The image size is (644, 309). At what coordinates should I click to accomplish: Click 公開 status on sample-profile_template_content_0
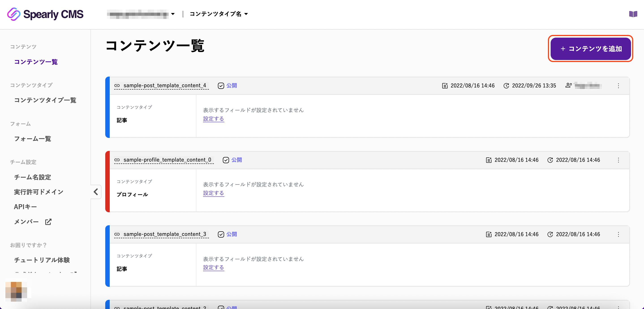click(x=236, y=160)
